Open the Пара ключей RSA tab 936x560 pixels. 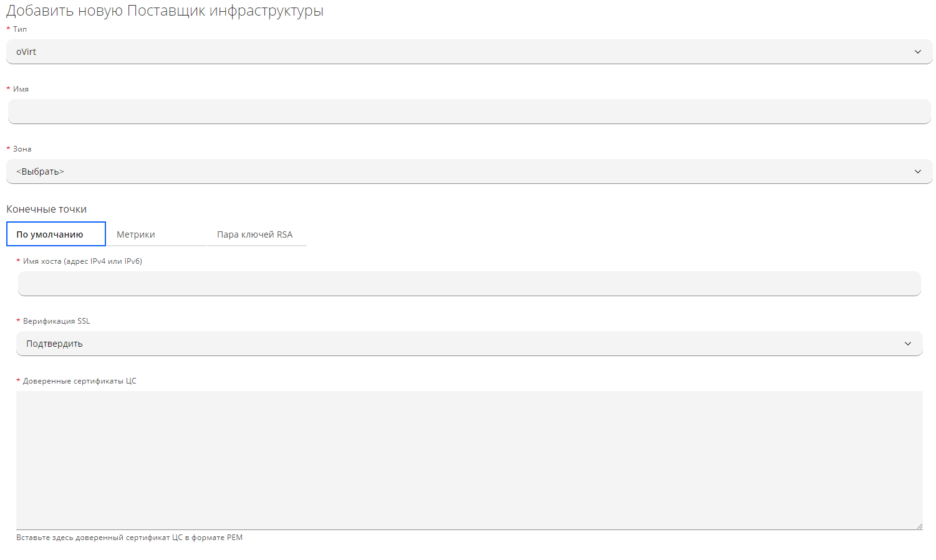coord(255,234)
